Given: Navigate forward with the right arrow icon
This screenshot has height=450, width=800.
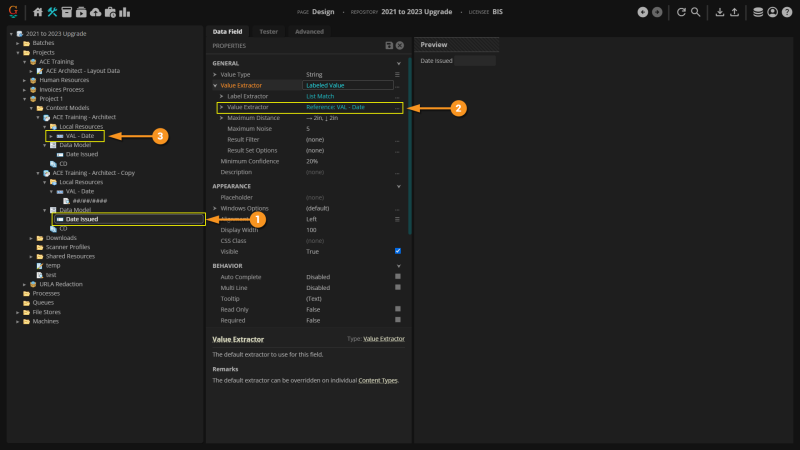Looking at the screenshot, I should [x=657, y=12].
